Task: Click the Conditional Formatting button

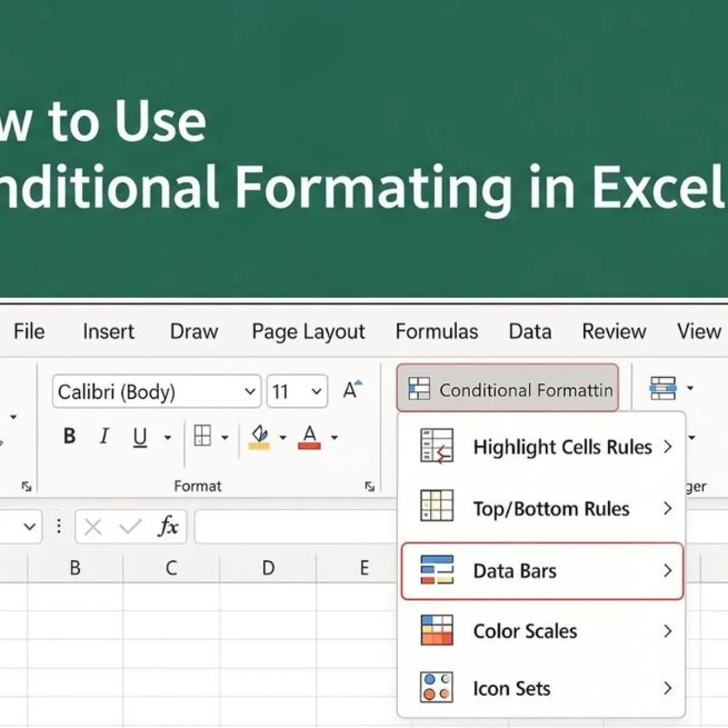Action: (508, 389)
